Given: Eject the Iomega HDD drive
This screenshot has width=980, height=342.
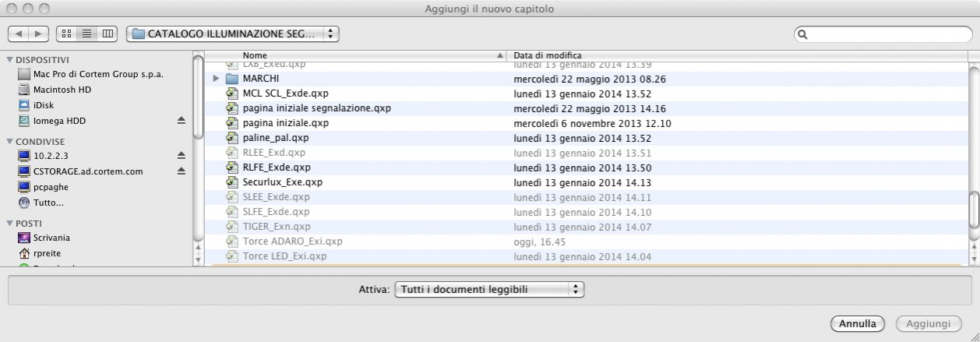Looking at the screenshot, I should click(x=181, y=121).
